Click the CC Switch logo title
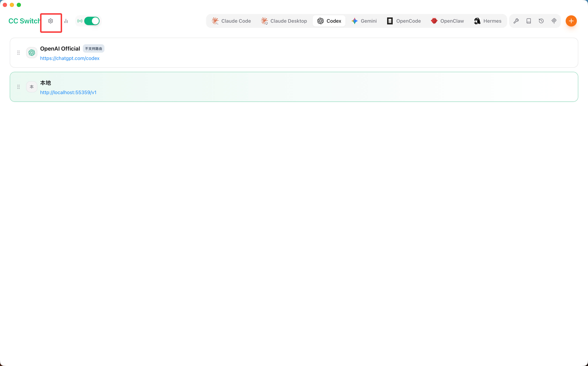588x366 pixels. 24,21
